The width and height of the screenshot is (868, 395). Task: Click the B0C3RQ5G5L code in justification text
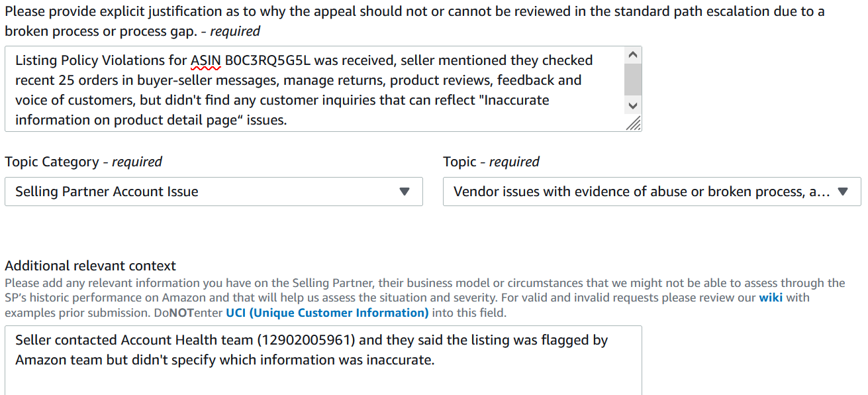268,60
